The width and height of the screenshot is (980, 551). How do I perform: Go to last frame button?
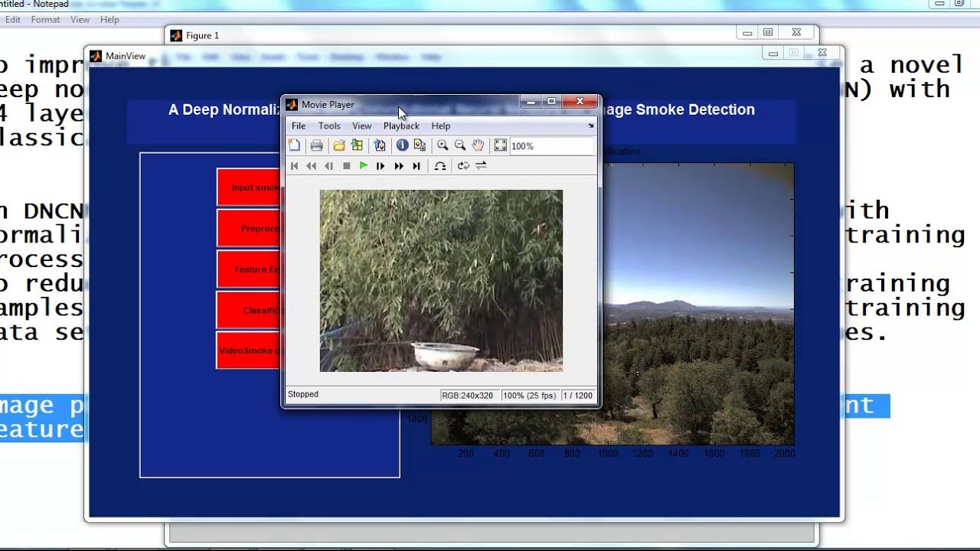tap(416, 166)
